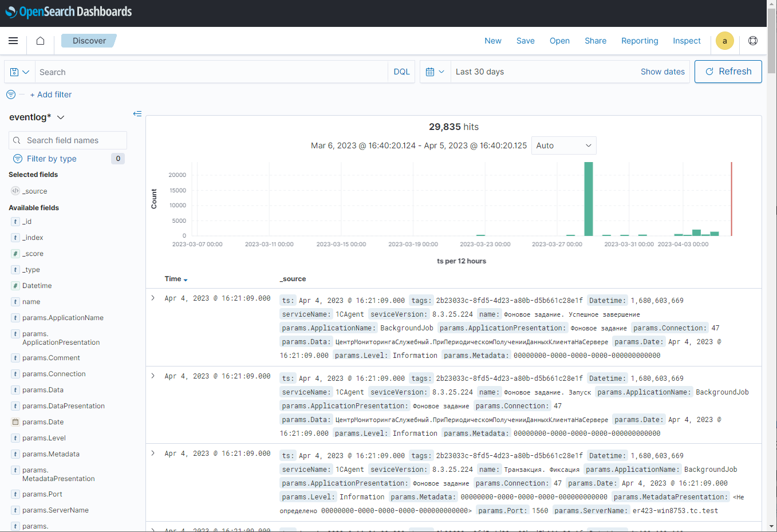Open the Auto interval dropdown
This screenshot has height=532, width=777.
563,145
